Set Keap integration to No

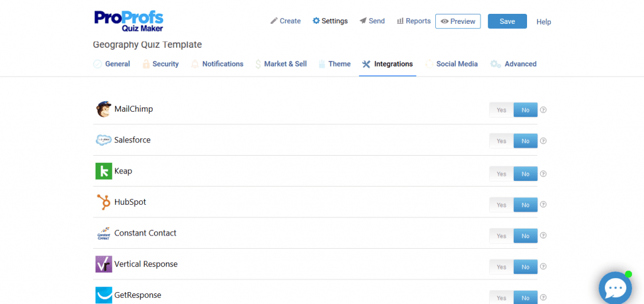(525, 173)
